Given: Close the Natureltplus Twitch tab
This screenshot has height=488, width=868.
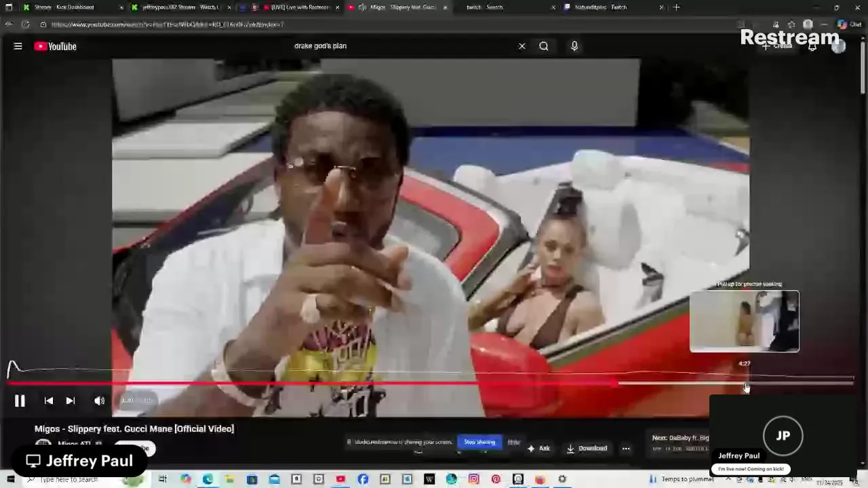Looking at the screenshot, I should pos(661,7).
